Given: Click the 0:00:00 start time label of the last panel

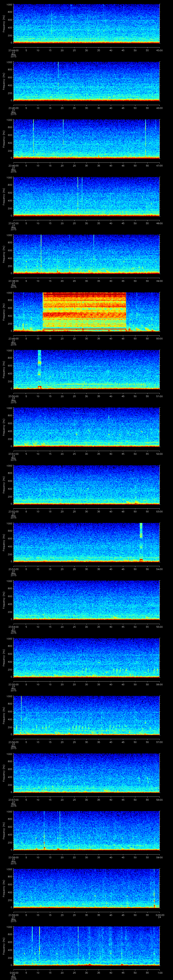Looking at the screenshot, I should point(14,973).
